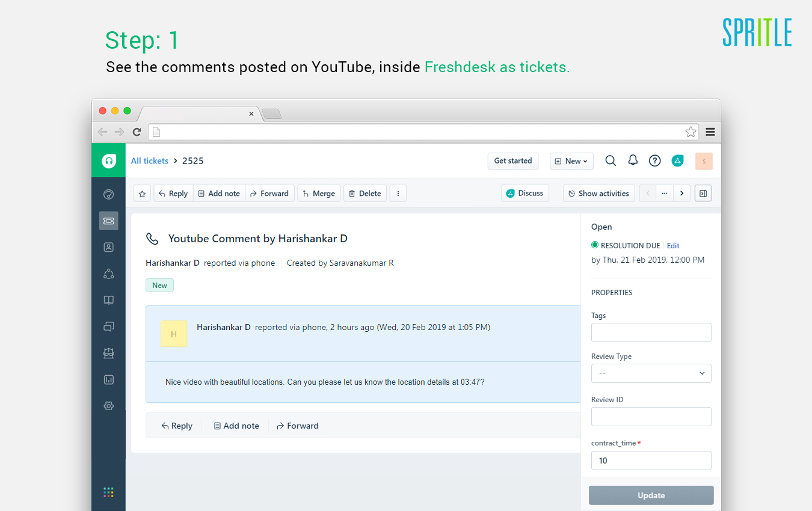Screen dimensions: 812x511
Task: Show activities for this ticket
Action: click(598, 194)
